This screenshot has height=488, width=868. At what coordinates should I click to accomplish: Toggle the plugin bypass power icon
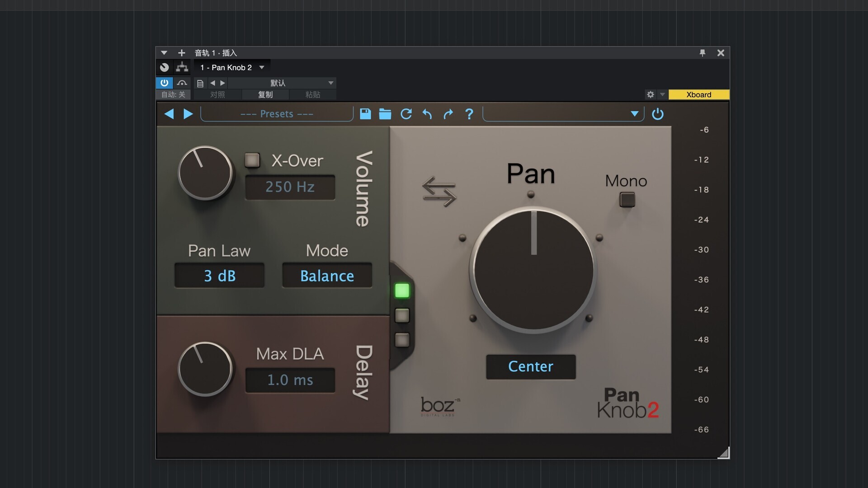pyautogui.click(x=657, y=114)
